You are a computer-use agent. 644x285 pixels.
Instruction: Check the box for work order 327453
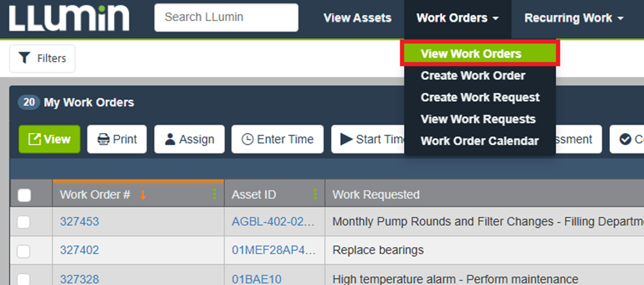point(24,222)
